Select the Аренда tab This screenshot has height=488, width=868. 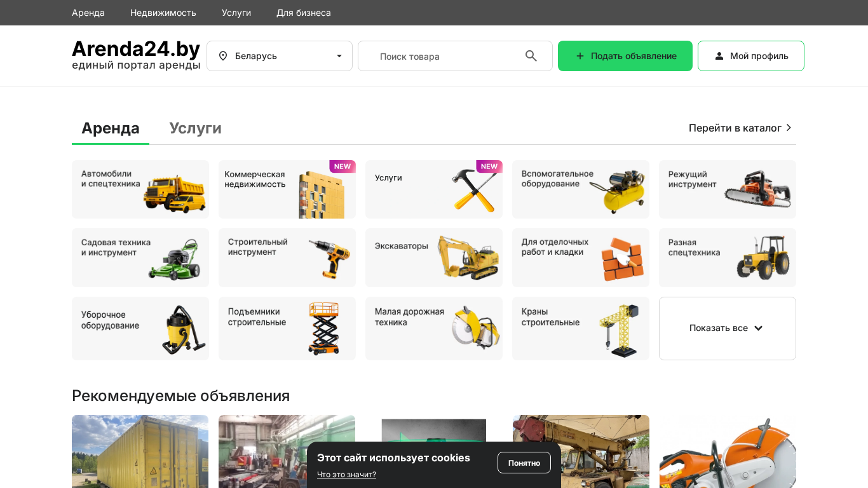(111, 128)
